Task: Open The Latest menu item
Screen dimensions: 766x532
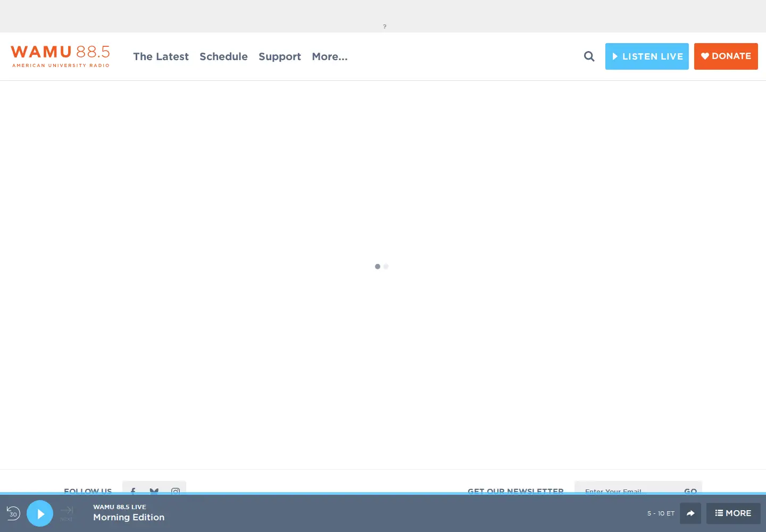Action: click(x=161, y=56)
